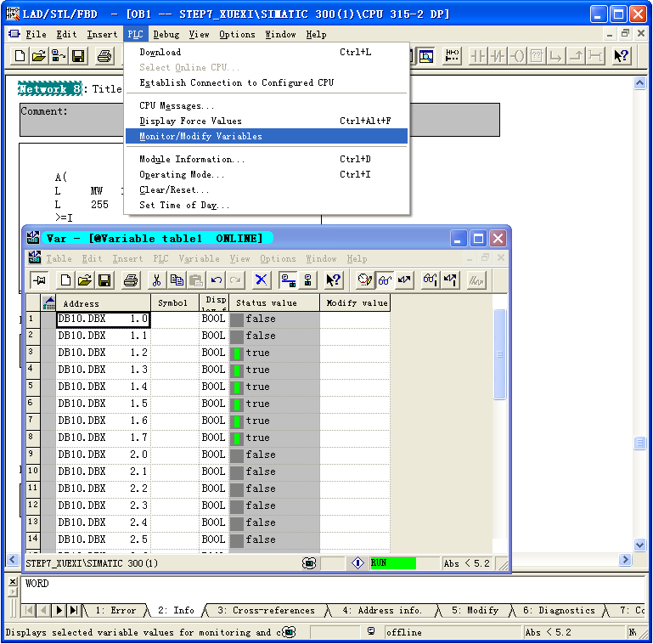Click the blue X delete icon in Var toolbar
653x644 pixels.
tap(262, 280)
